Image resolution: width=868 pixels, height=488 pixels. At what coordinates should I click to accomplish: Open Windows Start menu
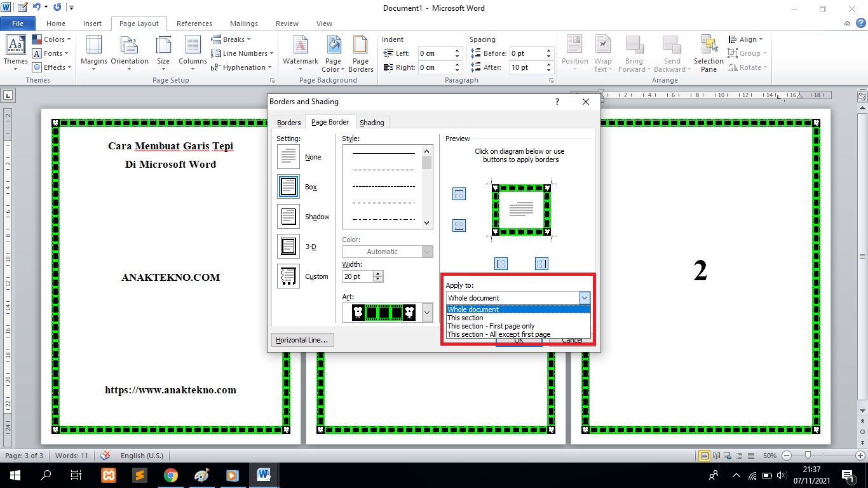click(x=15, y=475)
